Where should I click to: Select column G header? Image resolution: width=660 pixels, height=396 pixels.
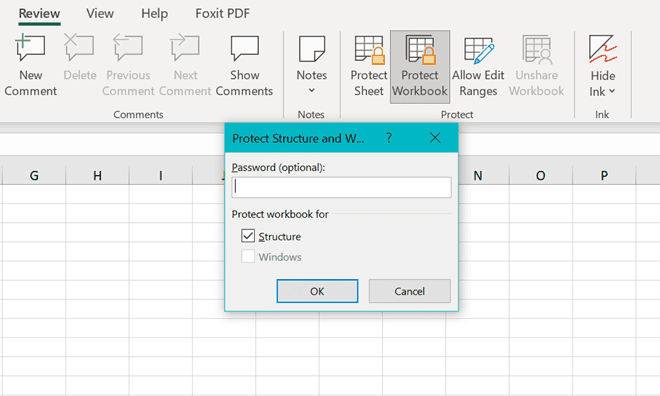(x=34, y=175)
